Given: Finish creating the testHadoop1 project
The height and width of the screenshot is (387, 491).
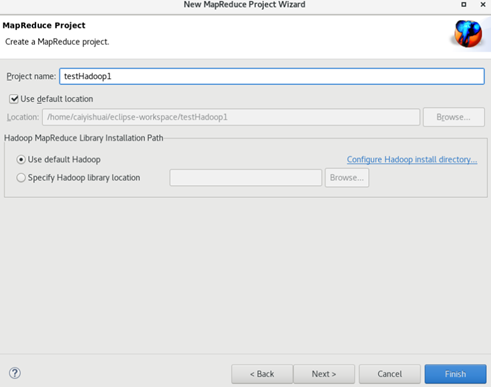Looking at the screenshot, I should 455,374.
